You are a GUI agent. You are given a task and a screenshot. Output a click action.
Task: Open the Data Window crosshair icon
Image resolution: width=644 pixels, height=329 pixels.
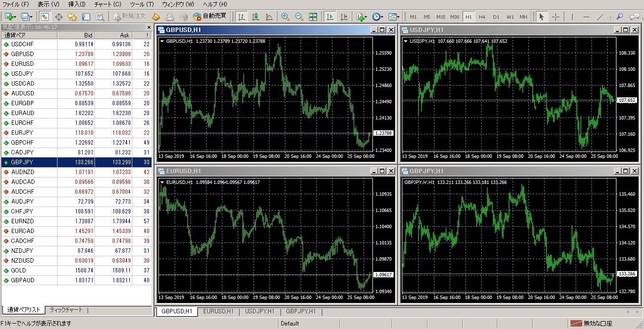coord(59,17)
